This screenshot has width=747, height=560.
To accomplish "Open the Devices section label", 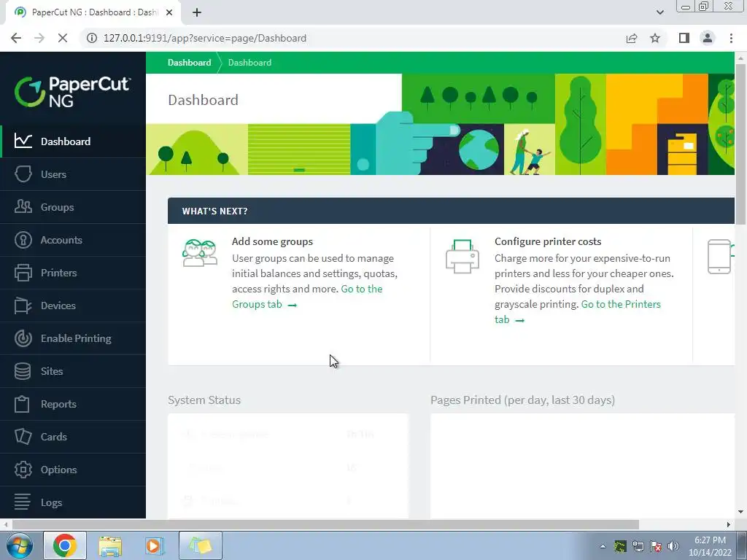I will pos(58,306).
